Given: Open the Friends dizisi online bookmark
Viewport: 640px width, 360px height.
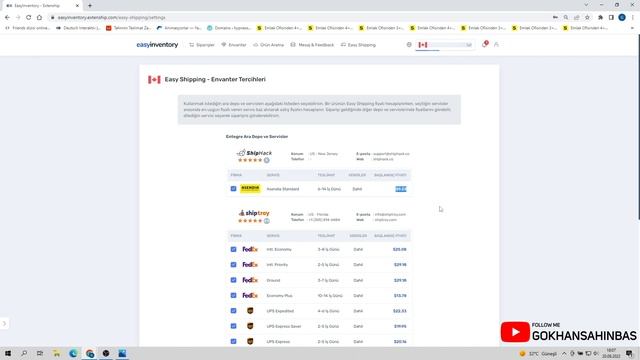Looking at the screenshot, I should (x=27, y=28).
